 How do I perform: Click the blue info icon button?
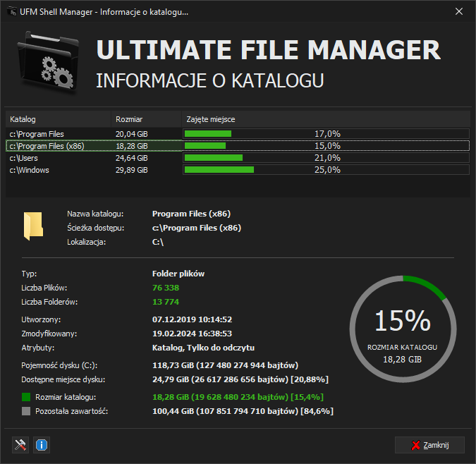click(42, 445)
